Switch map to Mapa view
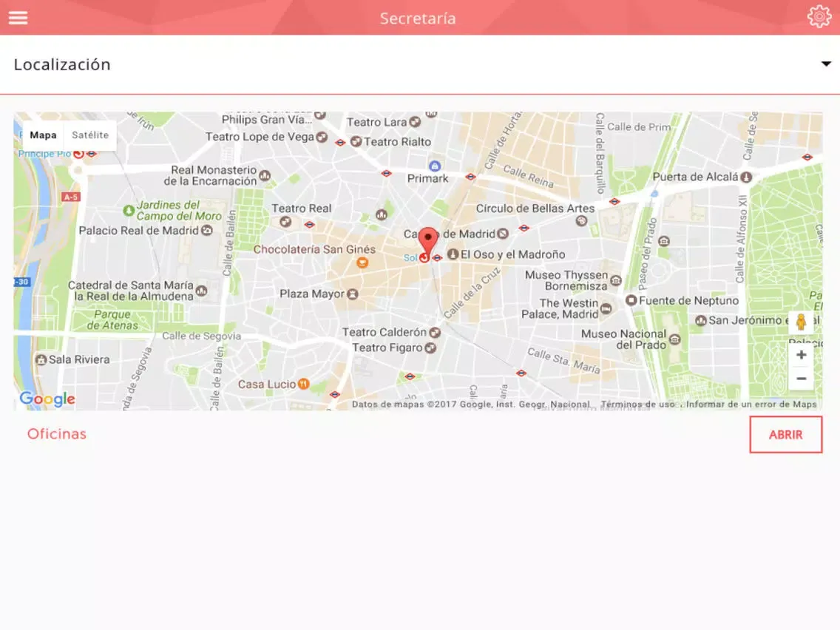840x630 pixels. pos(43,135)
